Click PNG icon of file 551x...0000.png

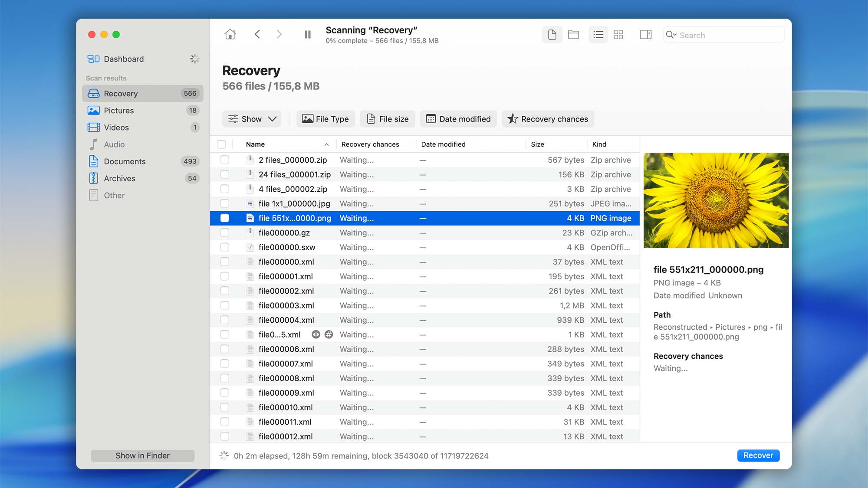pyautogui.click(x=250, y=218)
